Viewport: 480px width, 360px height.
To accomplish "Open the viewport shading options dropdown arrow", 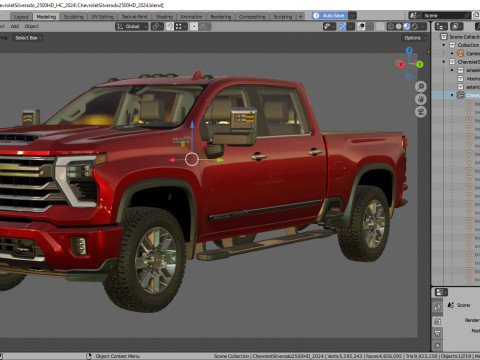I will (x=423, y=26).
